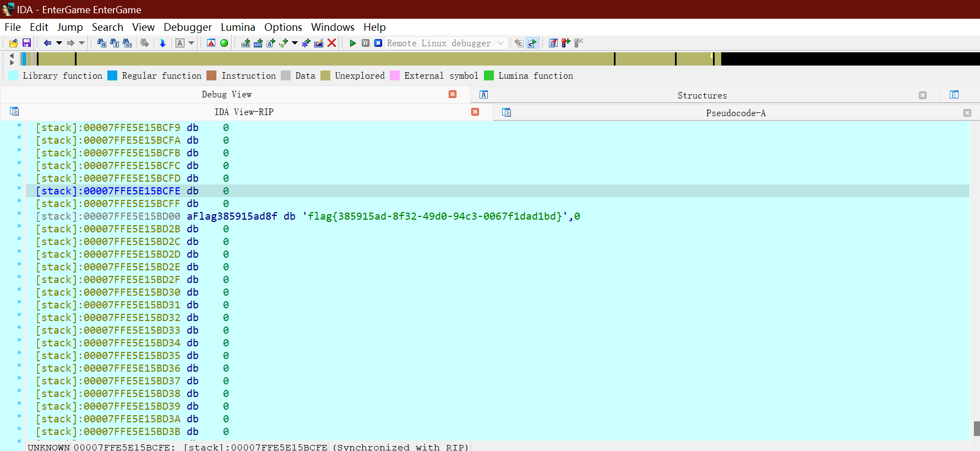Pause the debugged process
This screenshot has width=980, height=451.
coord(366,43)
